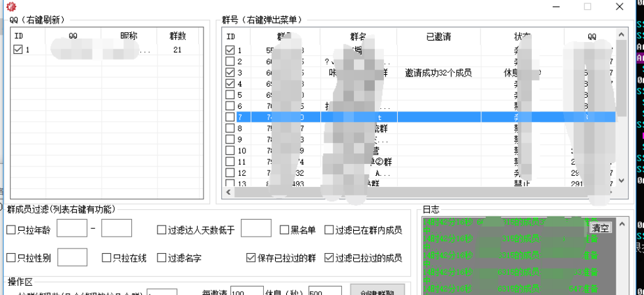Click the group list scroll-down arrow
Viewport: 644px width, 295px height.
621,181
